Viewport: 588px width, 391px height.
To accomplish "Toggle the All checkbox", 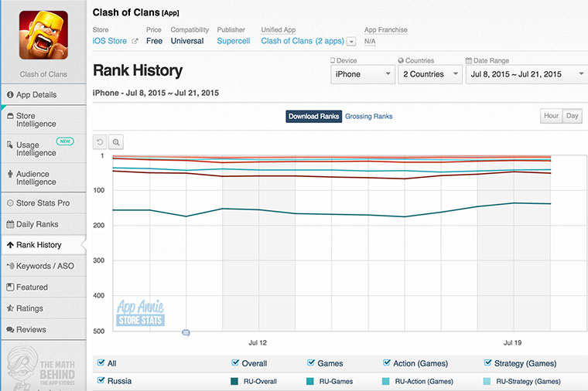I will [101, 362].
